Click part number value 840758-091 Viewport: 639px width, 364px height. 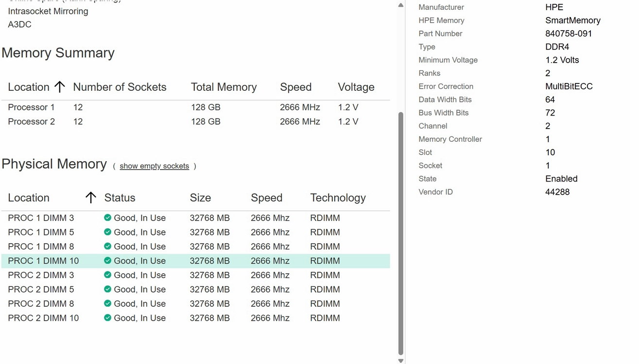[569, 33]
